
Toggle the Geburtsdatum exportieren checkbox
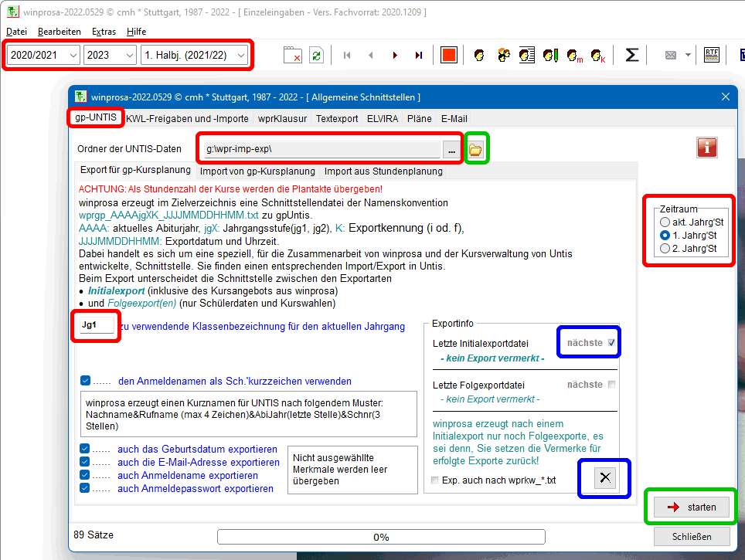(x=85, y=449)
